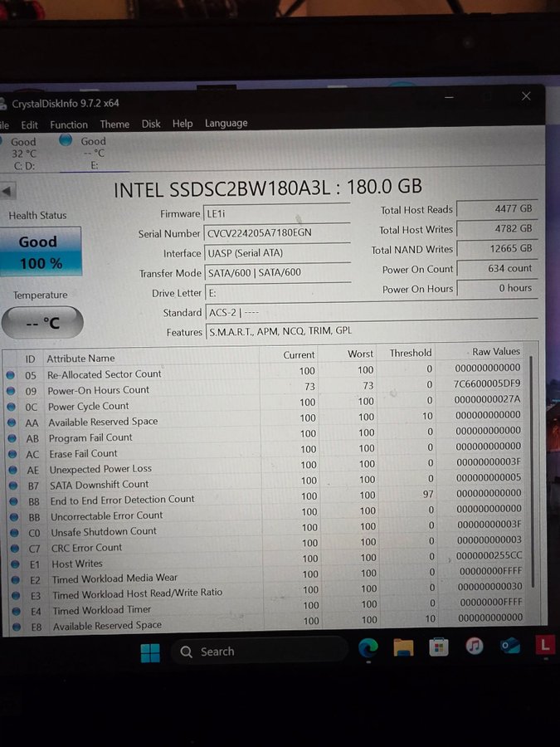The height and width of the screenshot is (747, 560).
Task: Open the music app on the taskbar
Action: click(475, 646)
